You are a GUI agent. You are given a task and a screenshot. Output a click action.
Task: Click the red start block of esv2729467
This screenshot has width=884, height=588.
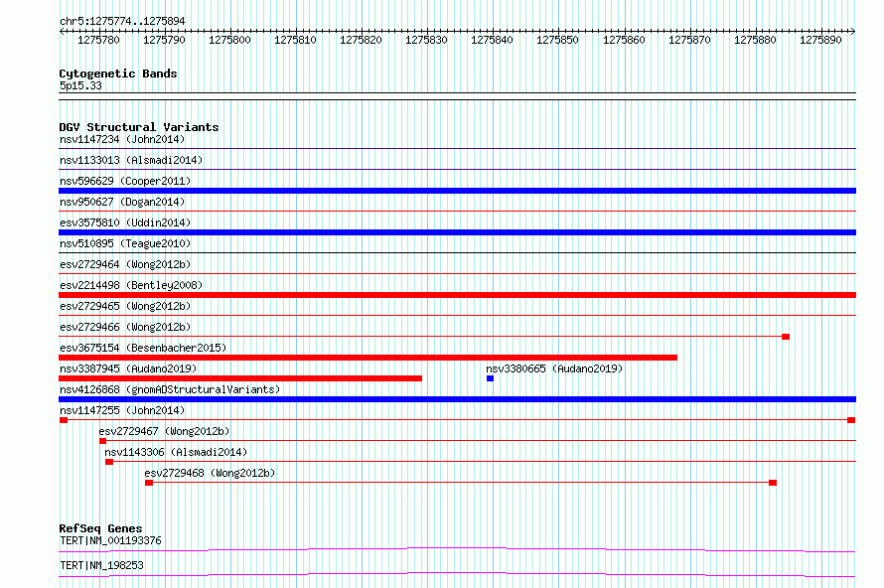(x=102, y=441)
